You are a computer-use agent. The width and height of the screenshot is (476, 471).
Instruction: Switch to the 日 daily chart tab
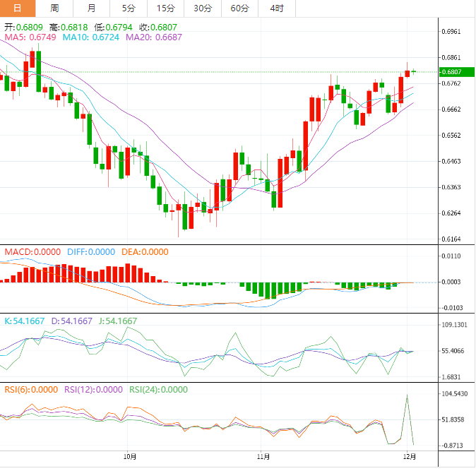point(18,8)
